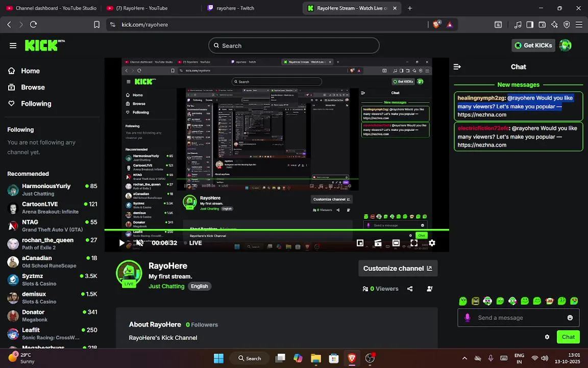Open Leo AI sparkle icon
The height and width of the screenshot is (368, 588).
pyautogui.click(x=555, y=25)
